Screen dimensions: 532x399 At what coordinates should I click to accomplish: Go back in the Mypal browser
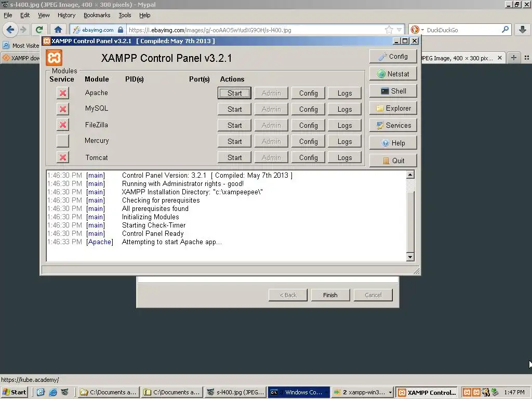(10, 30)
